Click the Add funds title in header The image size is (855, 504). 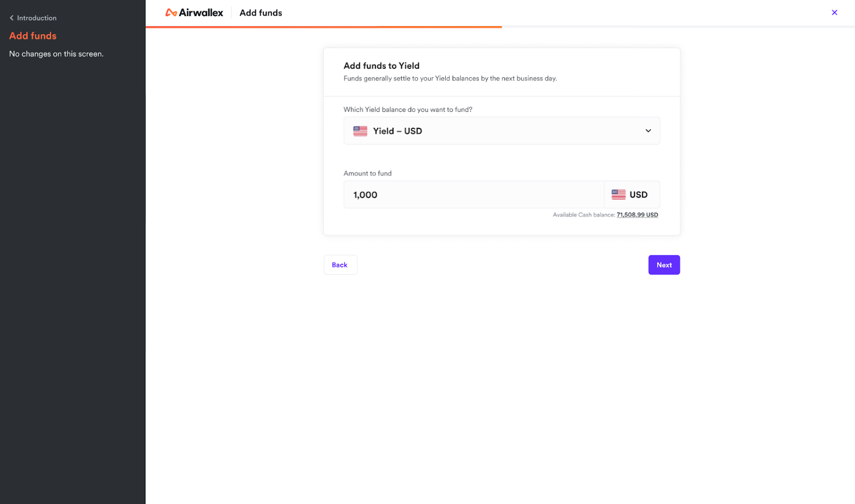click(261, 13)
